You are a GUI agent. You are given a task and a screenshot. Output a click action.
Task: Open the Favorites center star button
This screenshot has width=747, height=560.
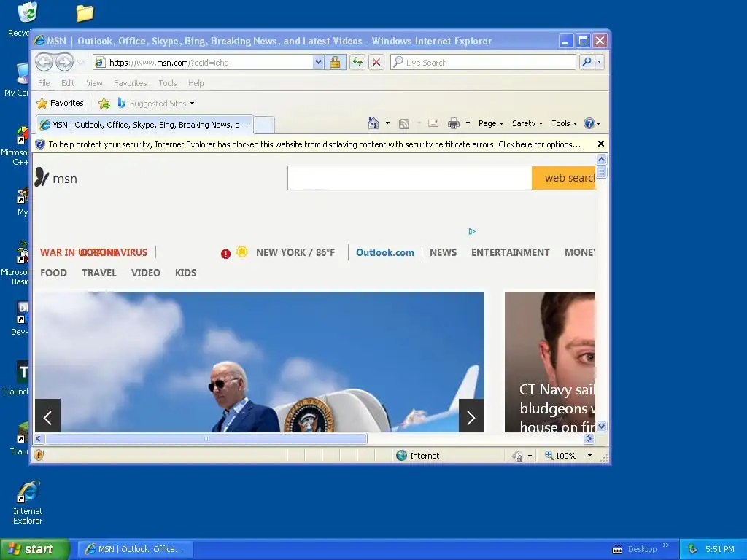tap(60, 103)
